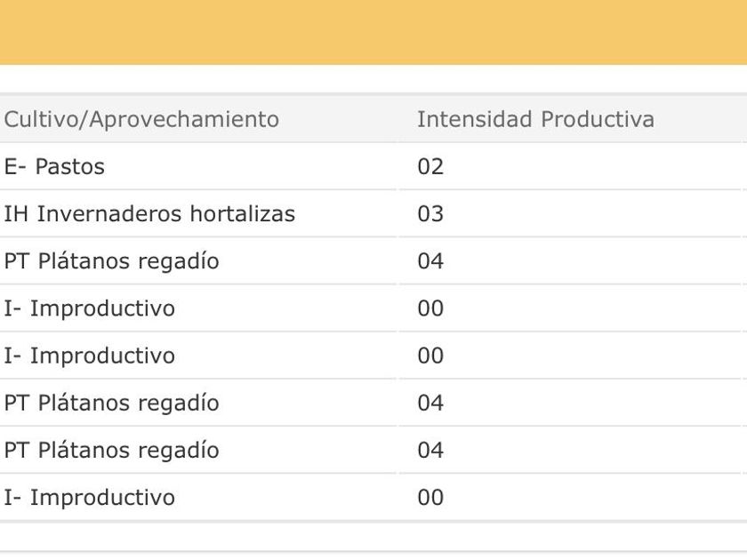The height and width of the screenshot is (560, 747).
Task: Click "00" in the last Improductivo row
Action: pyautogui.click(x=430, y=497)
